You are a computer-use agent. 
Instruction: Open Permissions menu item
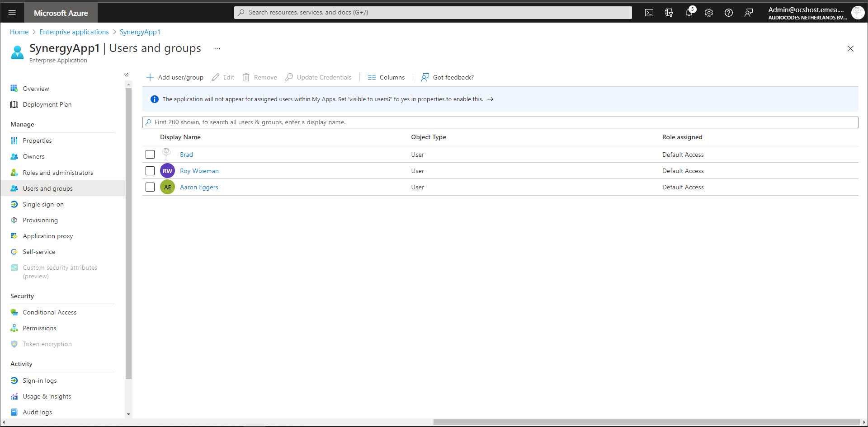pos(40,328)
